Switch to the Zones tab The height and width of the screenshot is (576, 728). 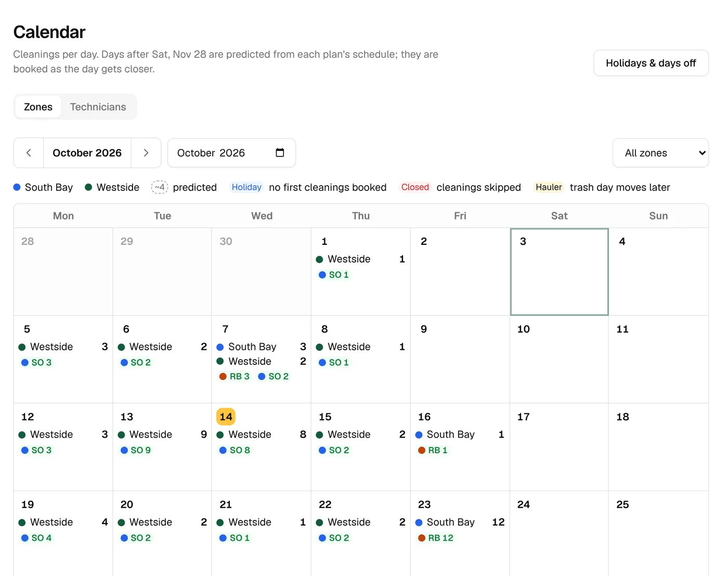pos(38,107)
